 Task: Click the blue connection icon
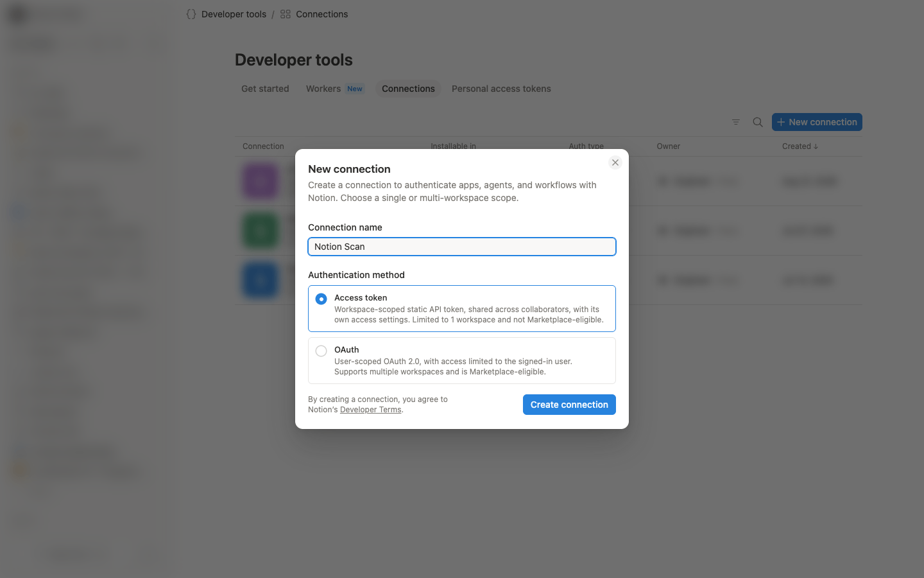tap(261, 280)
